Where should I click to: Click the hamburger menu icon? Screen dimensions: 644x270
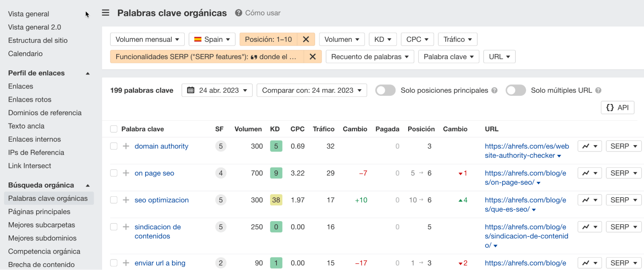(x=105, y=13)
